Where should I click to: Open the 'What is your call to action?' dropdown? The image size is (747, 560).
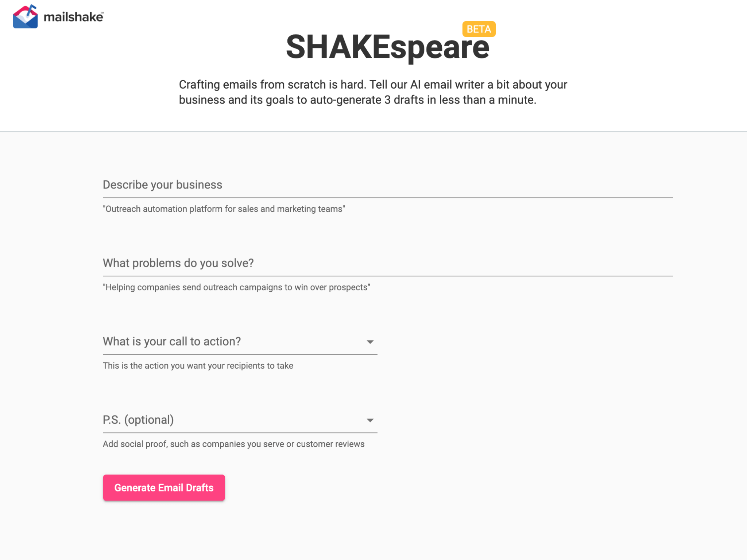pyautogui.click(x=240, y=342)
